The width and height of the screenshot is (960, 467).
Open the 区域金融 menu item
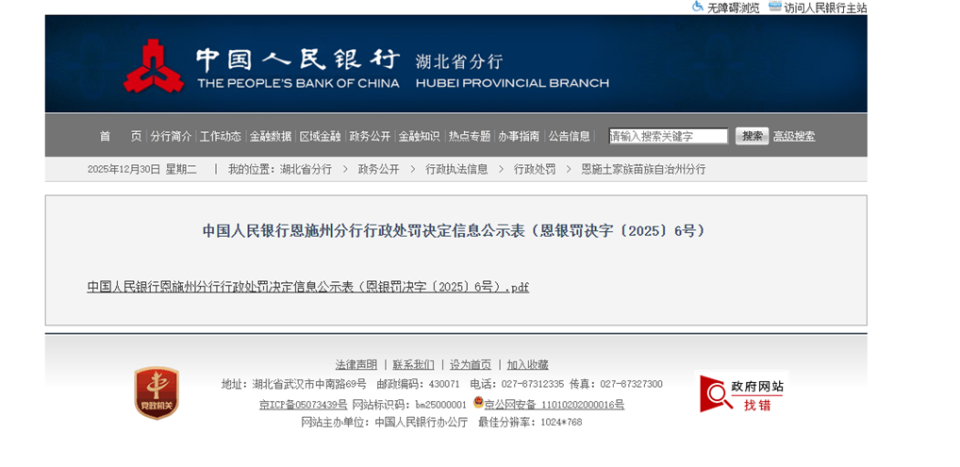[x=320, y=136]
